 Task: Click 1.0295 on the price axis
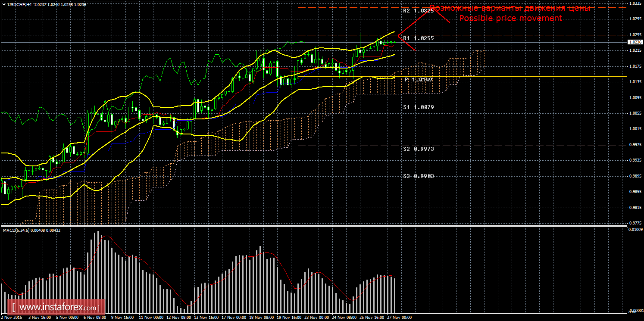(635, 19)
